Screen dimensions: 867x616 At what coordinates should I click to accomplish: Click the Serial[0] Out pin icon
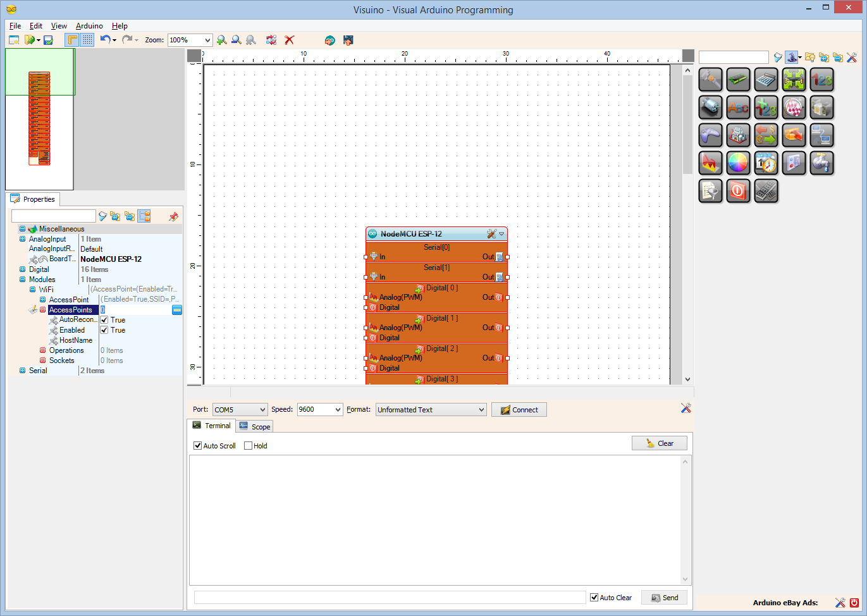(x=500, y=257)
